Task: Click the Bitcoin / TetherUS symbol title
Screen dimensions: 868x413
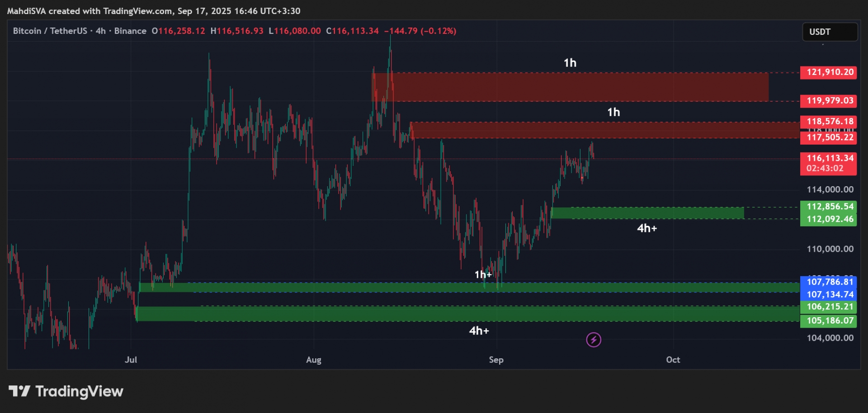Action: (x=50, y=31)
